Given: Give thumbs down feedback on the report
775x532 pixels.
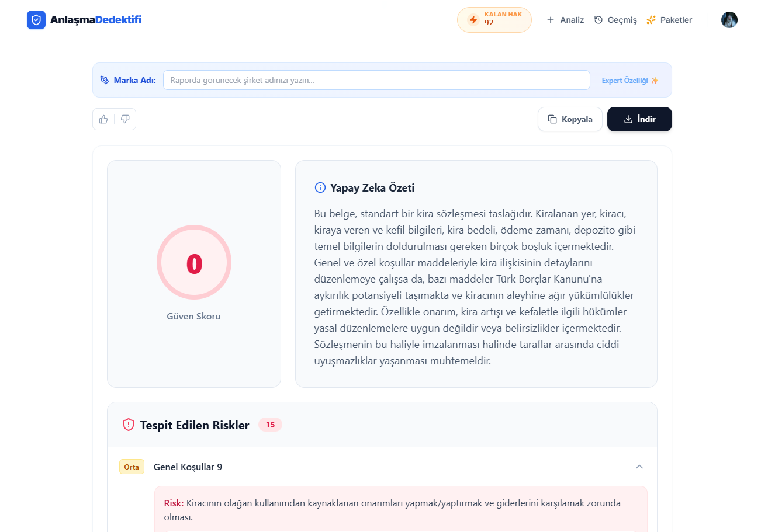Looking at the screenshot, I should point(124,119).
